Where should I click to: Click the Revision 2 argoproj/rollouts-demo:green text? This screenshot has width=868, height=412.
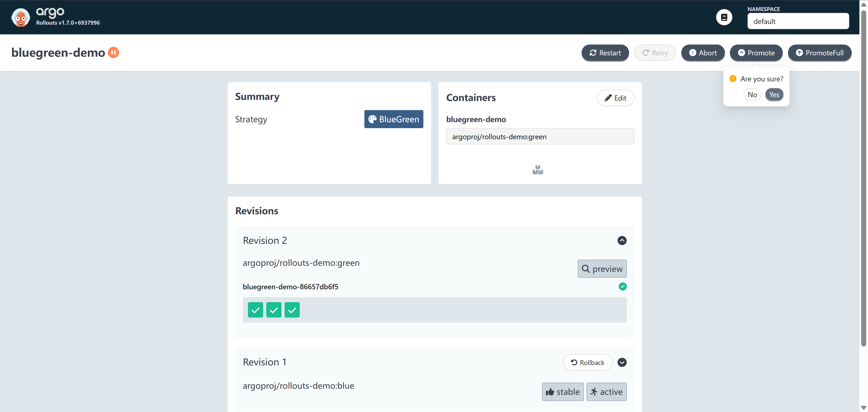pyautogui.click(x=301, y=263)
